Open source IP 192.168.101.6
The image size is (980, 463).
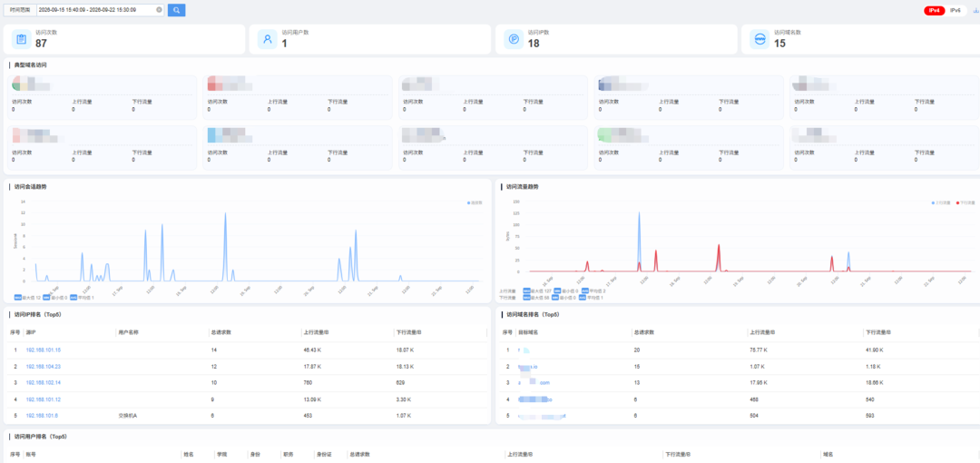pos(42,416)
